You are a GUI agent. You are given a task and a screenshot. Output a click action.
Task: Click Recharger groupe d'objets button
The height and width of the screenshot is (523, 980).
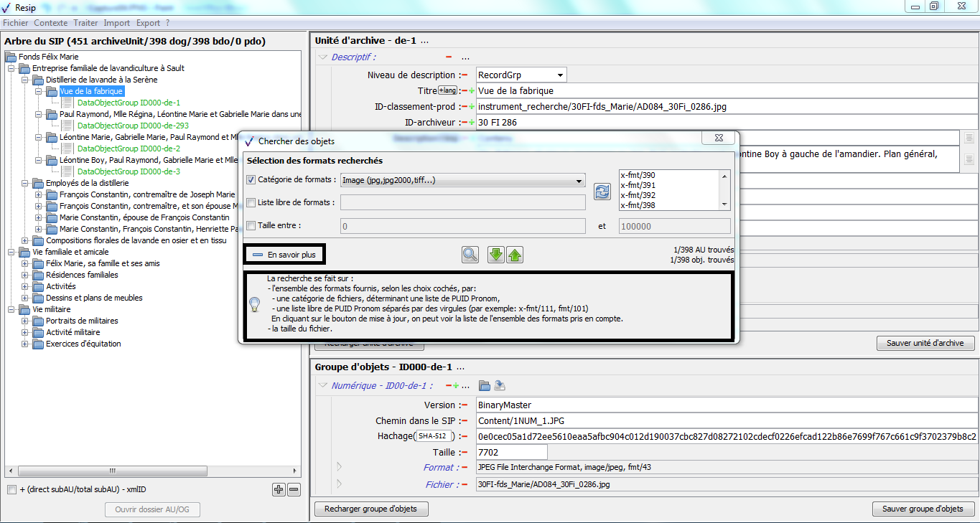tap(371, 509)
